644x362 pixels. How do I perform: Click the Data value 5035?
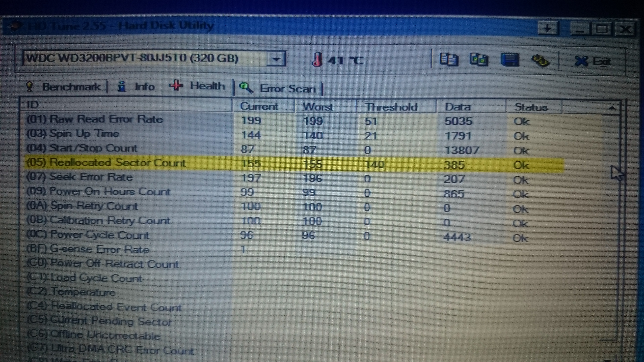pyautogui.click(x=458, y=121)
